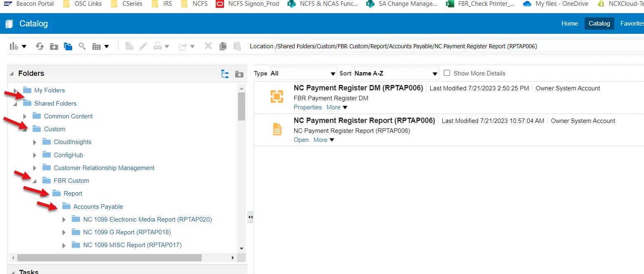Click the Search magnifier icon
The height and width of the screenshot is (274, 644).
(82, 46)
